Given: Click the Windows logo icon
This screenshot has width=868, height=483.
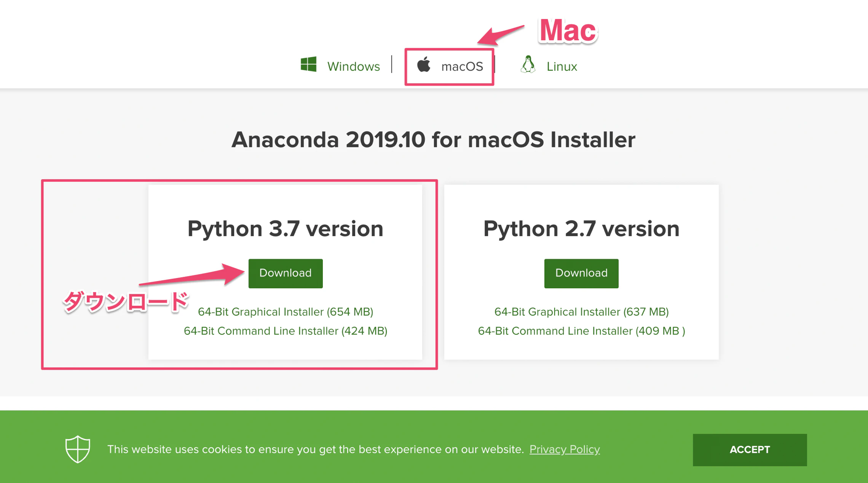Looking at the screenshot, I should click(x=308, y=64).
